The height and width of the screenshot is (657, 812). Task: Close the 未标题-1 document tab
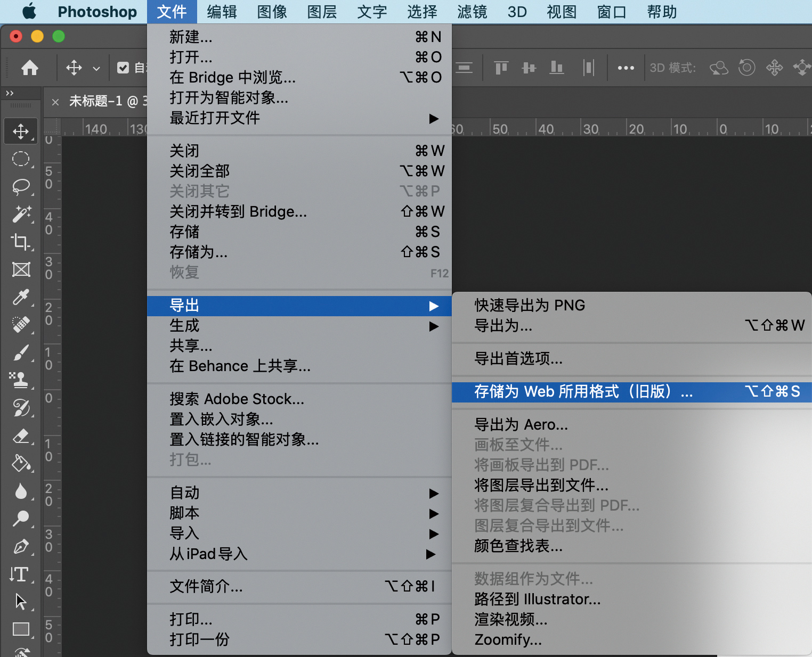[x=55, y=102]
